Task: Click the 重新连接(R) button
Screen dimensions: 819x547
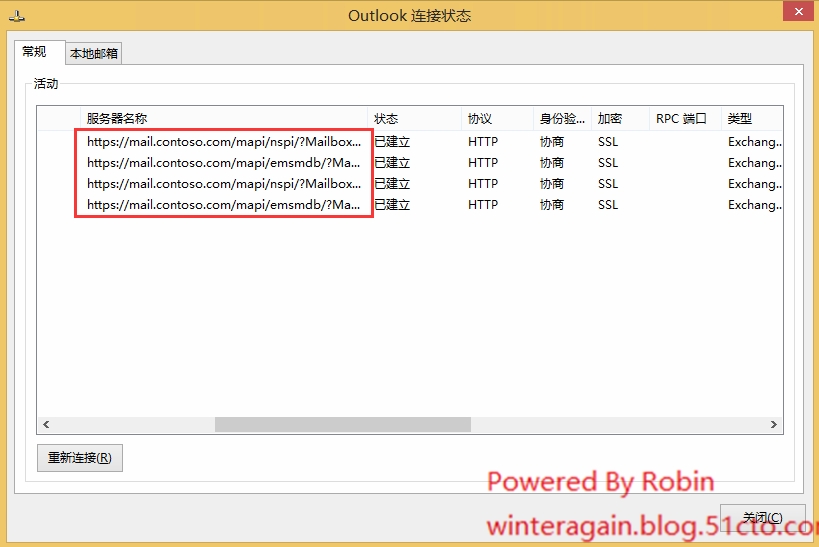Action: pos(80,458)
